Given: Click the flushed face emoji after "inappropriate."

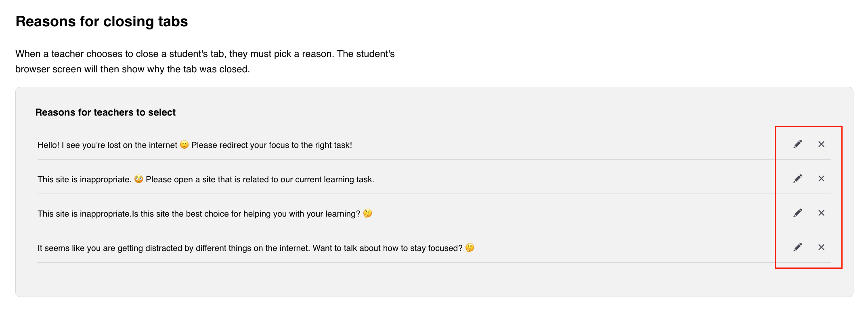Looking at the screenshot, I should [x=138, y=179].
